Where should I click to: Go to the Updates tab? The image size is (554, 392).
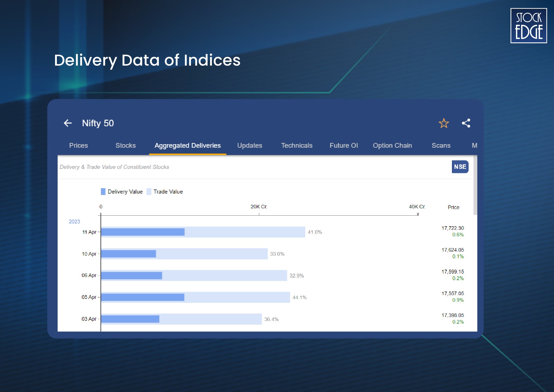[x=249, y=146]
